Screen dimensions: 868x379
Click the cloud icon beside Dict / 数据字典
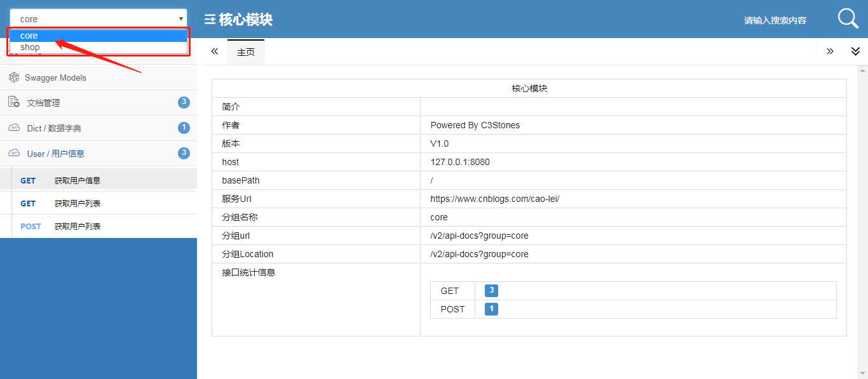coord(13,128)
